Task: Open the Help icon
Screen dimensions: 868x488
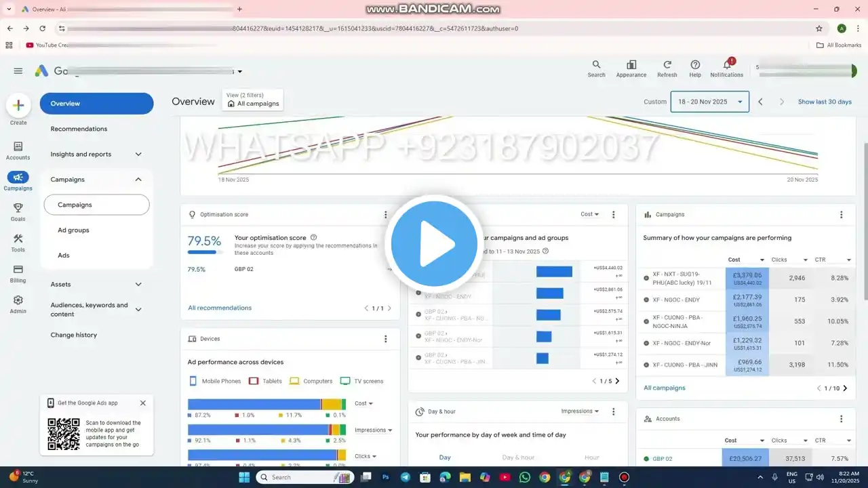Action: (x=695, y=65)
